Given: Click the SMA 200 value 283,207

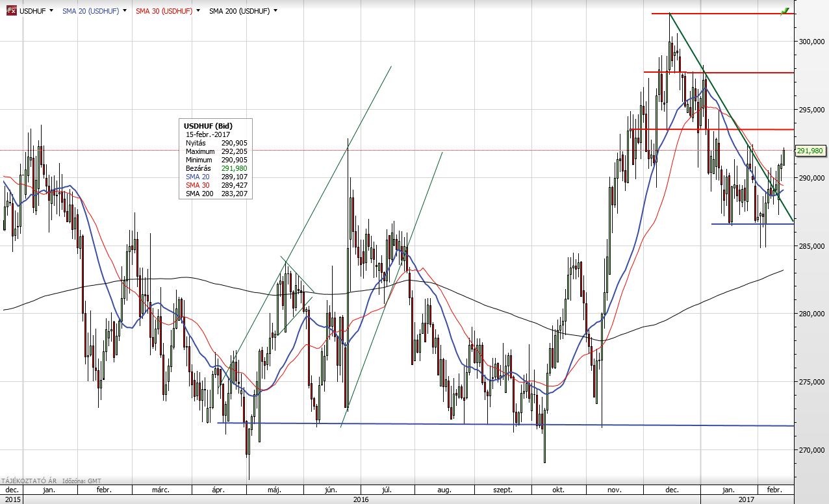Looking at the screenshot, I should click(x=235, y=194).
